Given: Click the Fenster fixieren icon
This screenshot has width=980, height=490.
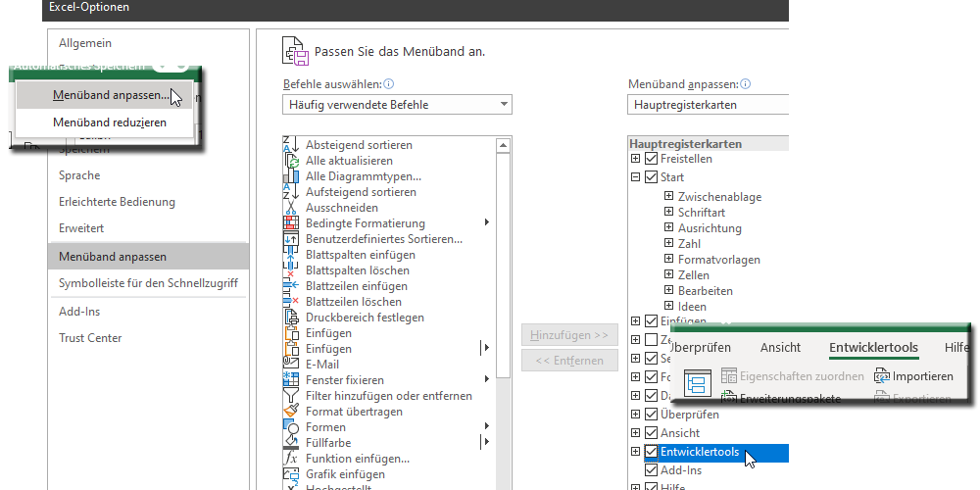Looking at the screenshot, I should click(291, 380).
